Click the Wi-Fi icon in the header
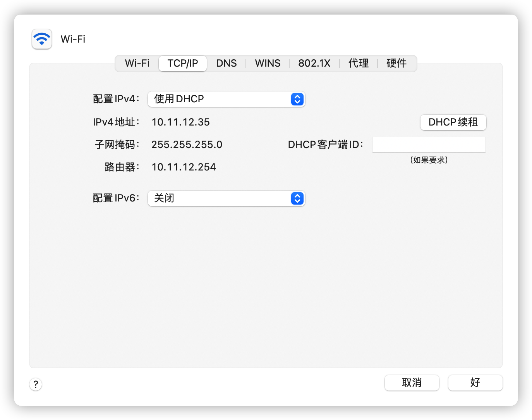Image resolution: width=532 pixels, height=420 pixels. pos(42,39)
